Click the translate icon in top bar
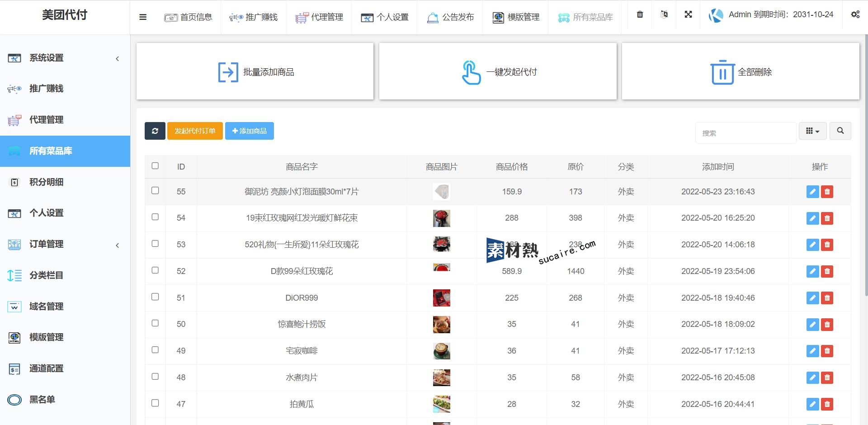 [664, 14]
